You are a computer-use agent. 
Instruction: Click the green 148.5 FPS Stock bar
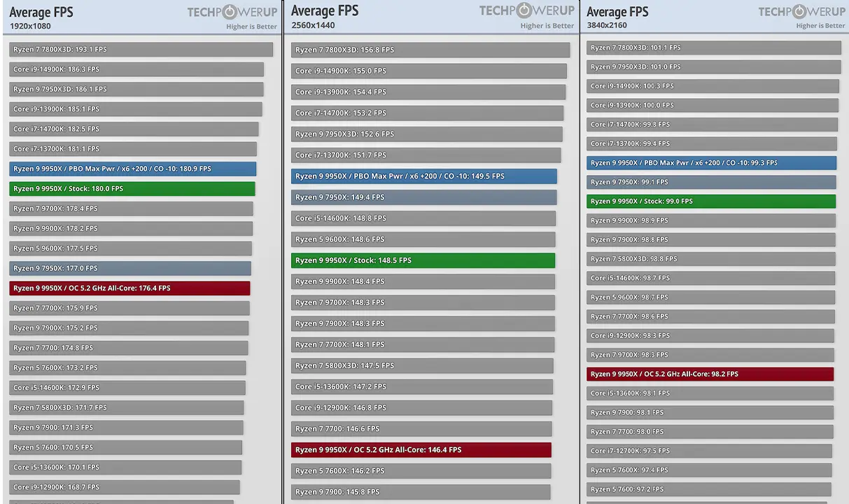(x=423, y=260)
